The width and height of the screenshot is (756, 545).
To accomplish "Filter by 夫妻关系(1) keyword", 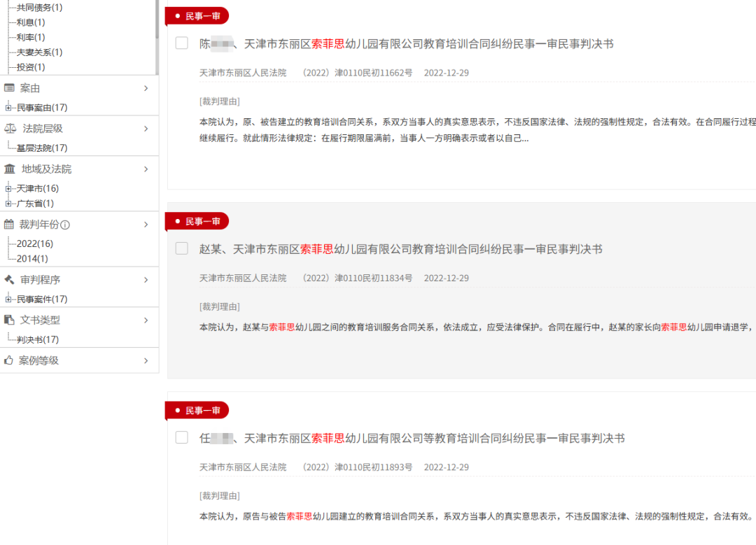I will (39, 52).
